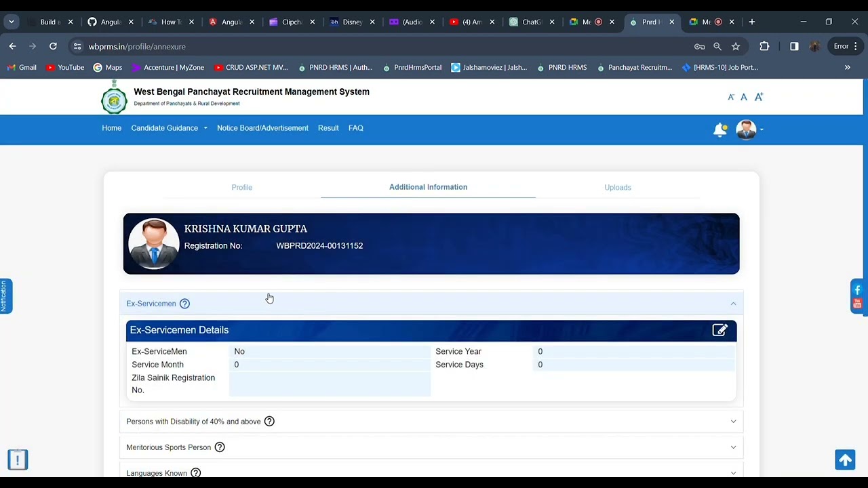Close the active Prnd browser tab

pyautogui.click(x=672, y=22)
